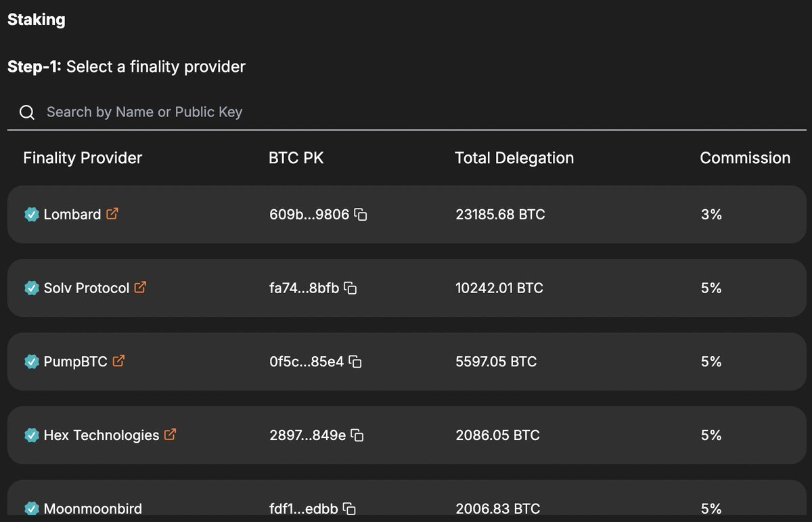Screen dimensions: 812x522
Task: Open PumpBTC's external link icon
Action: pyautogui.click(x=118, y=361)
